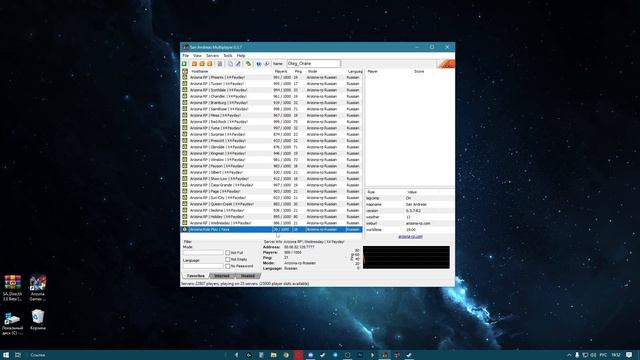Click the toolbar icon immediately before the Name label
The image size is (640, 360).
(x=267, y=64)
